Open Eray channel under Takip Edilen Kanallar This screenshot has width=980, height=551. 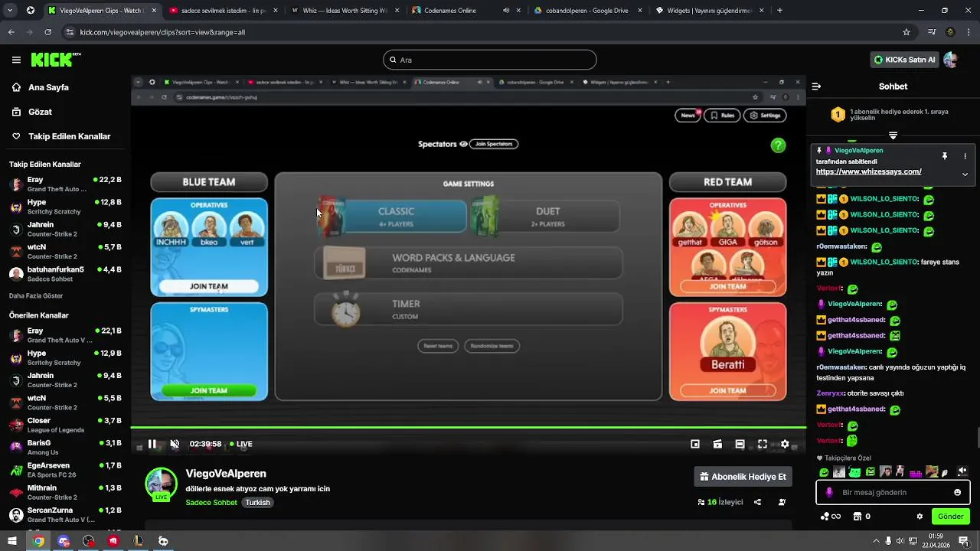pos(65,184)
